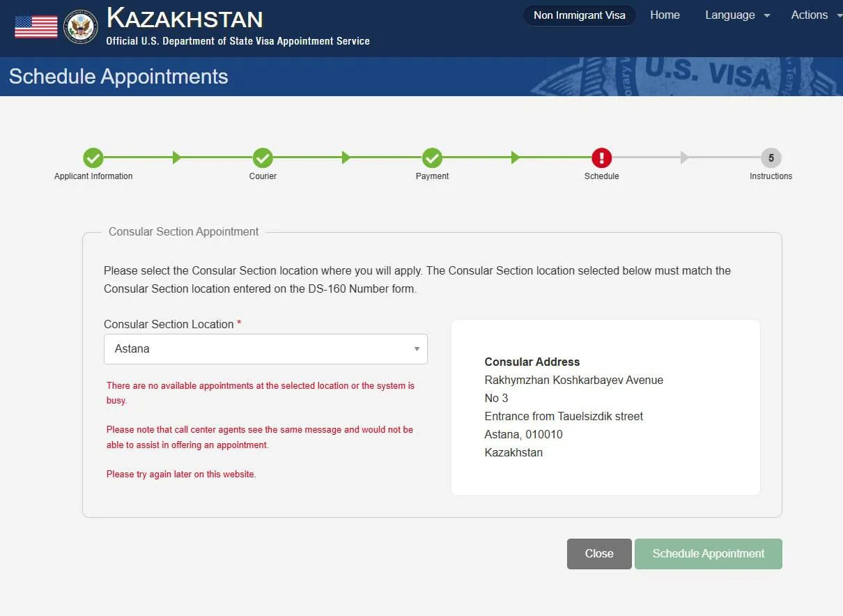Click the US flag icon
843x616 pixels.
(36, 27)
